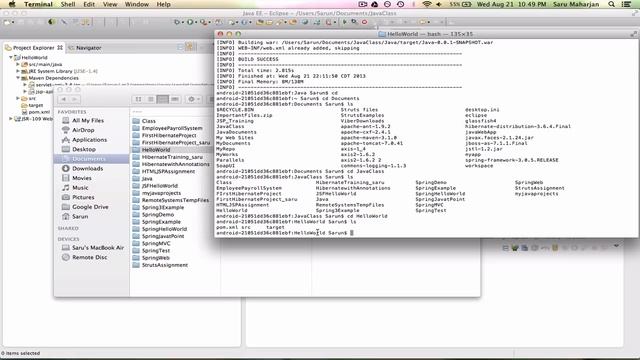The image size is (640, 360).
Task: Expand the src/main/java folder
Action: 18,64
